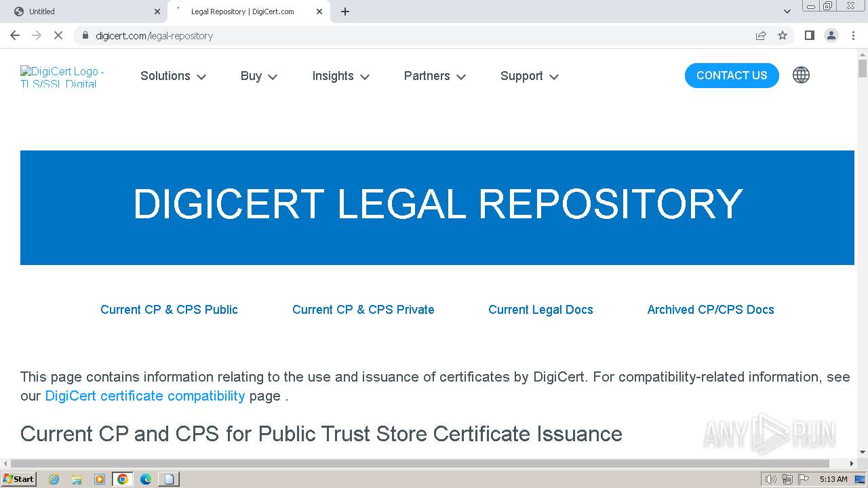Close the Legal Repository tab
Screen dimensions: 868x488
[319, 12]
